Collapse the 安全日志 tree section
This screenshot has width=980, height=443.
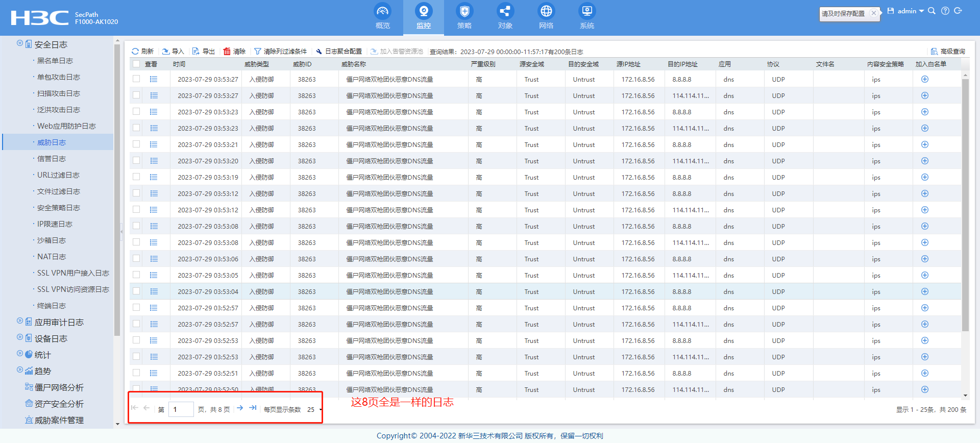[20, 43]
